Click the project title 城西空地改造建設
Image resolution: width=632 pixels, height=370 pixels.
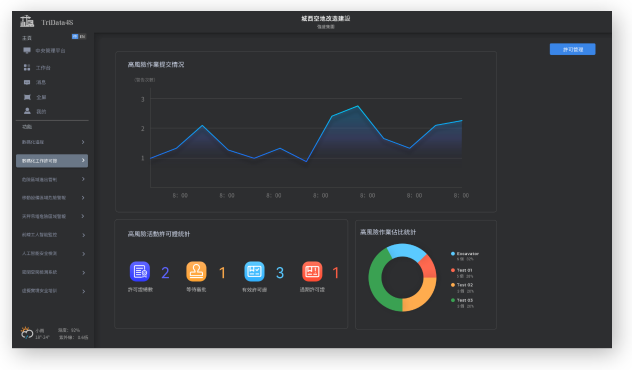pos(326,19)
